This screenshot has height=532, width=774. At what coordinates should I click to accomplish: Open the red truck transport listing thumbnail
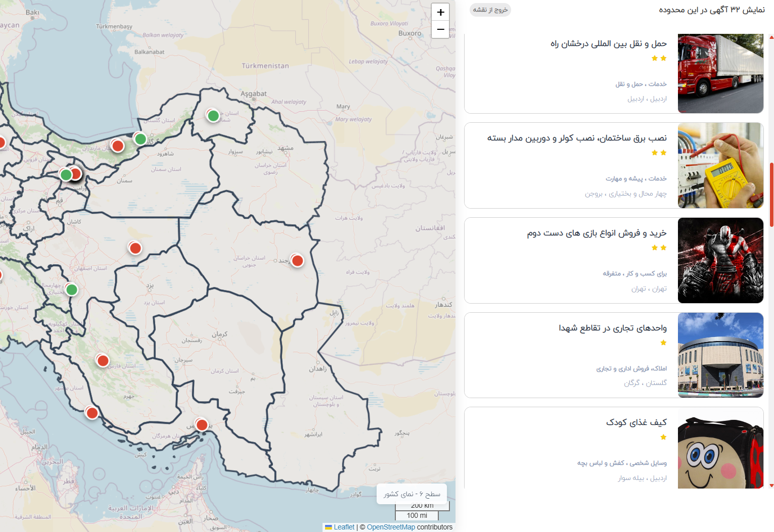tap(720, 74)
